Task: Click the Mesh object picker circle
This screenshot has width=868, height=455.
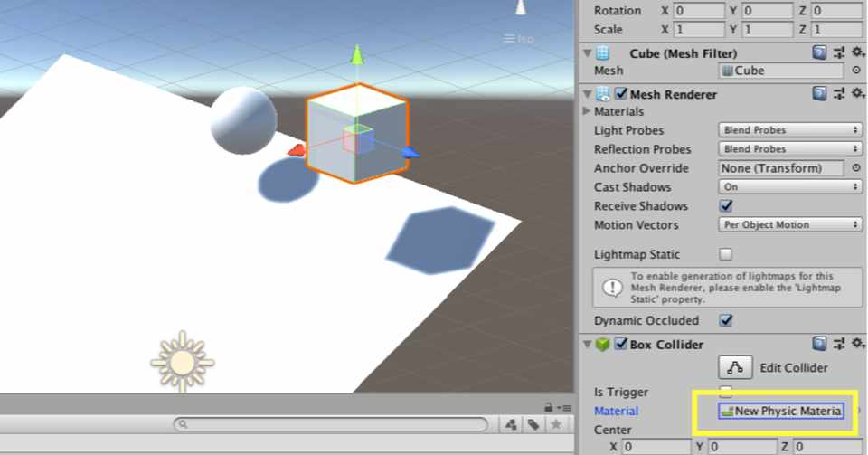Action: [856, 71]
